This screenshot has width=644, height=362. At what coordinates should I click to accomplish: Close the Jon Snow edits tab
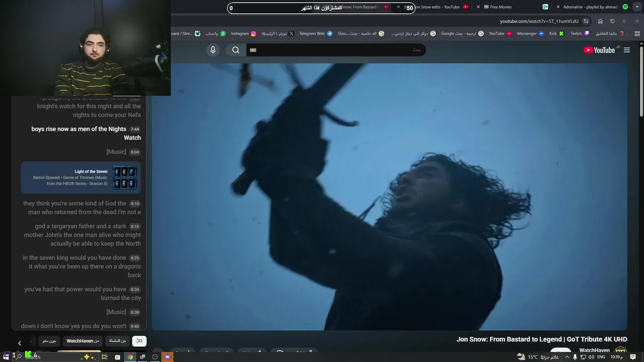pyautogui.click(x=398, y=7)
